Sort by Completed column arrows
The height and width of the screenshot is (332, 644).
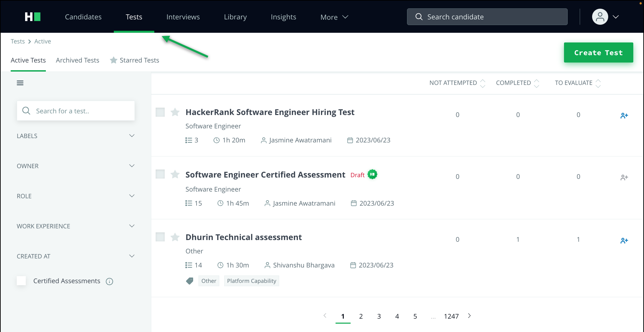pyautogui.click(x=537, y=83)
